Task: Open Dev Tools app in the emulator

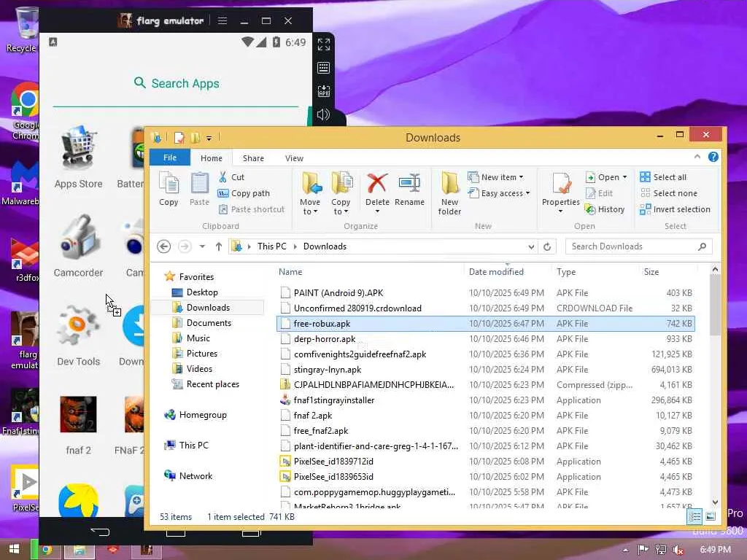Action: (79, 335)
